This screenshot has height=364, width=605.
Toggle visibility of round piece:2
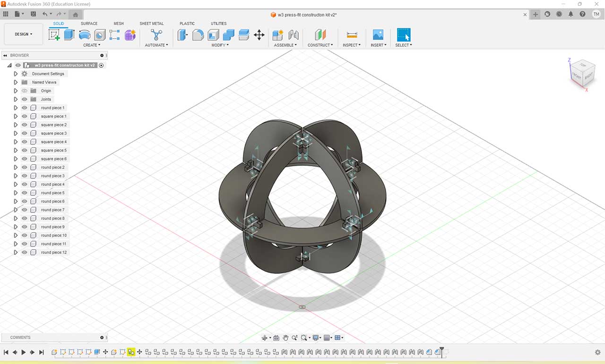coord(25,167)
